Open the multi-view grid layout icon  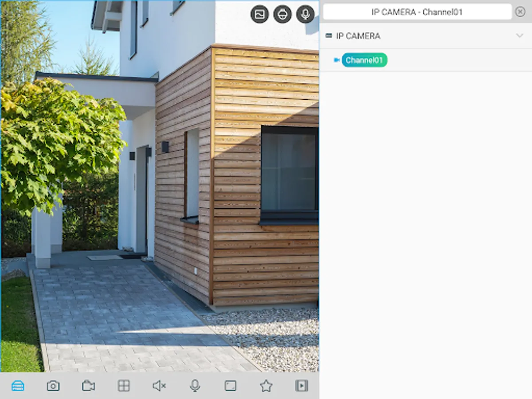[x=124, y=386]
